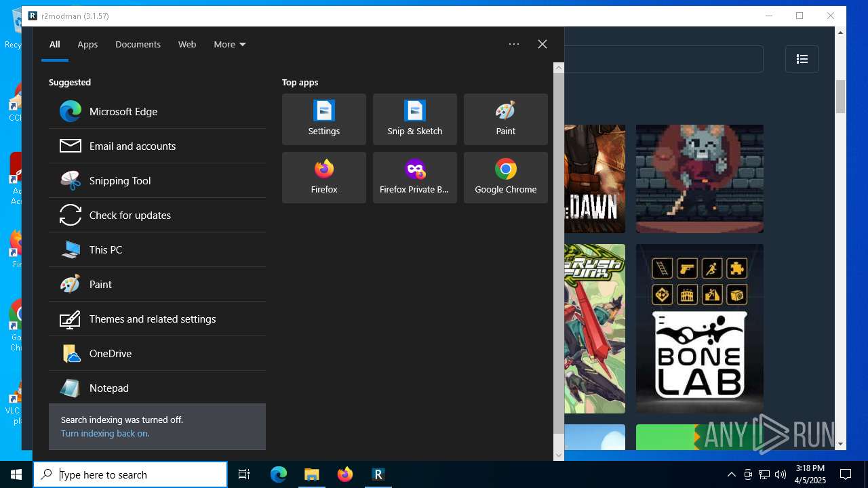Launch Google Chrome tile in Top apps
868x488 pixels.
click(506, 178)
